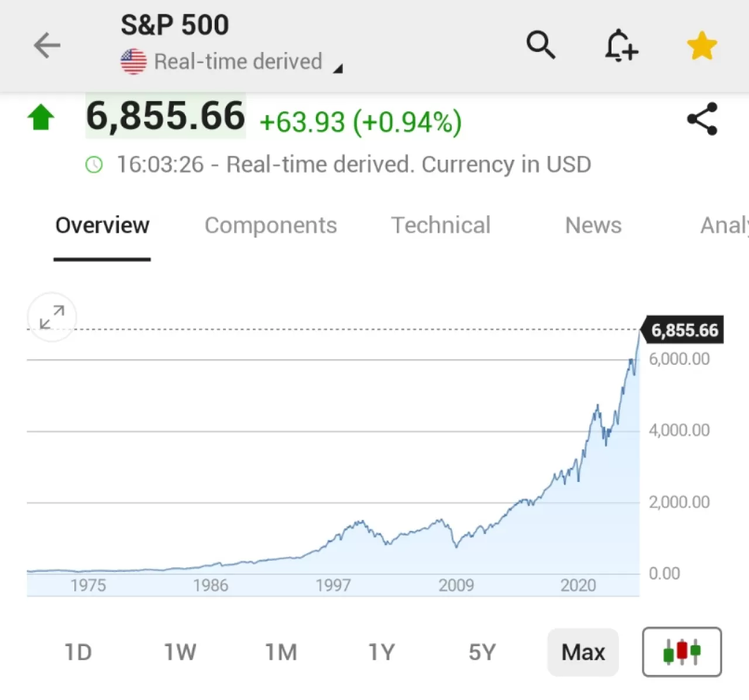Switch to the Technical tab
This screenshot has width=749, height=700.
[440, 226]
